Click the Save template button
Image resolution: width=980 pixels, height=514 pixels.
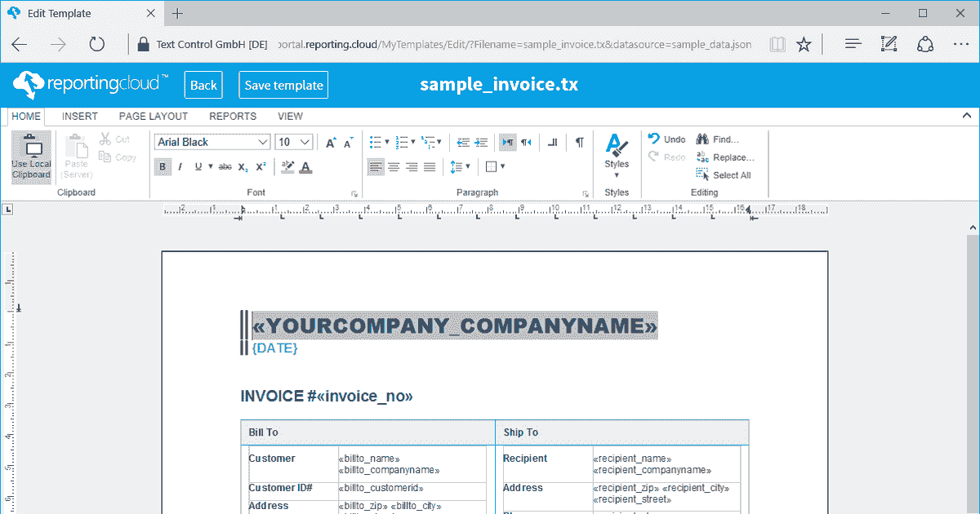283,85
